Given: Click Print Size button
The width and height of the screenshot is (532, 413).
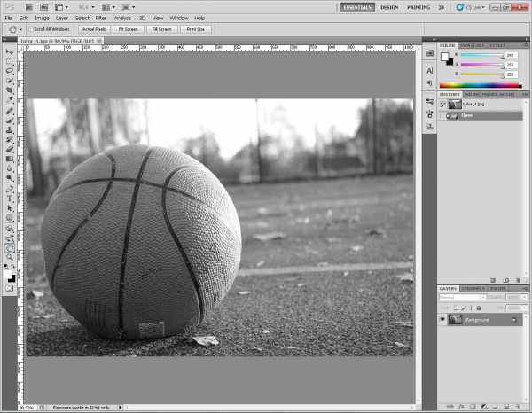Looking at the screenshot, I should click(x=196, y=29).
